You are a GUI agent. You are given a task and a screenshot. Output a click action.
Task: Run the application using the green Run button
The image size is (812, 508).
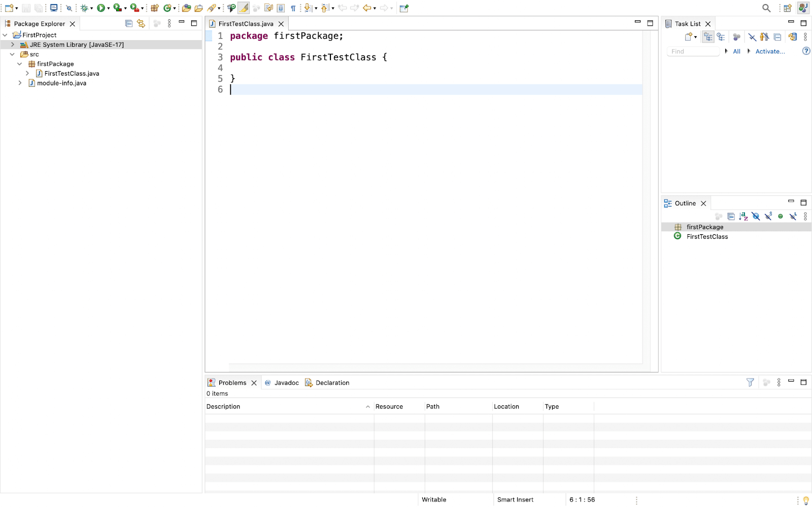pos(100,8)
